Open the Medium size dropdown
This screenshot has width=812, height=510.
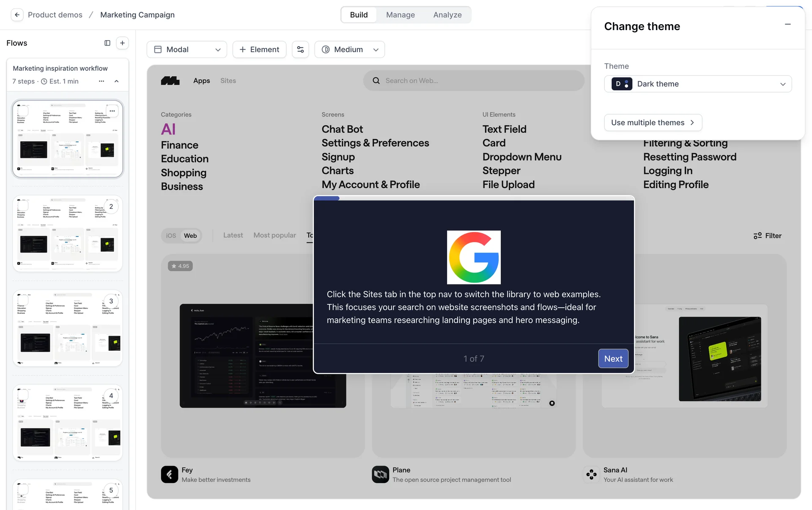pyautogui.click(x=349, y=50)
